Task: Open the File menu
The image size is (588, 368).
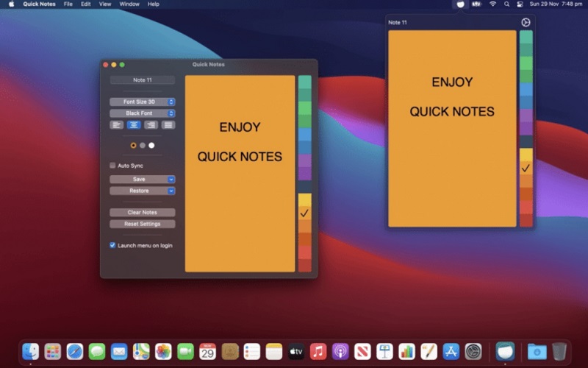Action: [68, 4]
